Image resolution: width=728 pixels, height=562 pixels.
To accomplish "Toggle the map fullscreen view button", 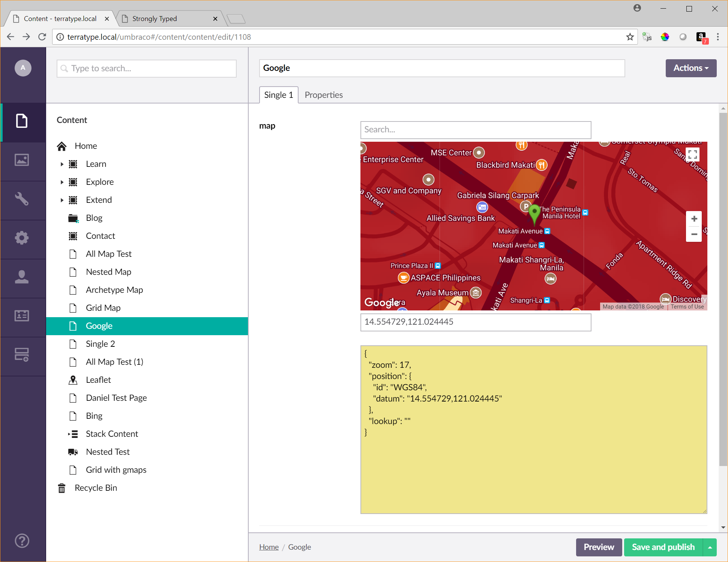I will tap(692, 154).
